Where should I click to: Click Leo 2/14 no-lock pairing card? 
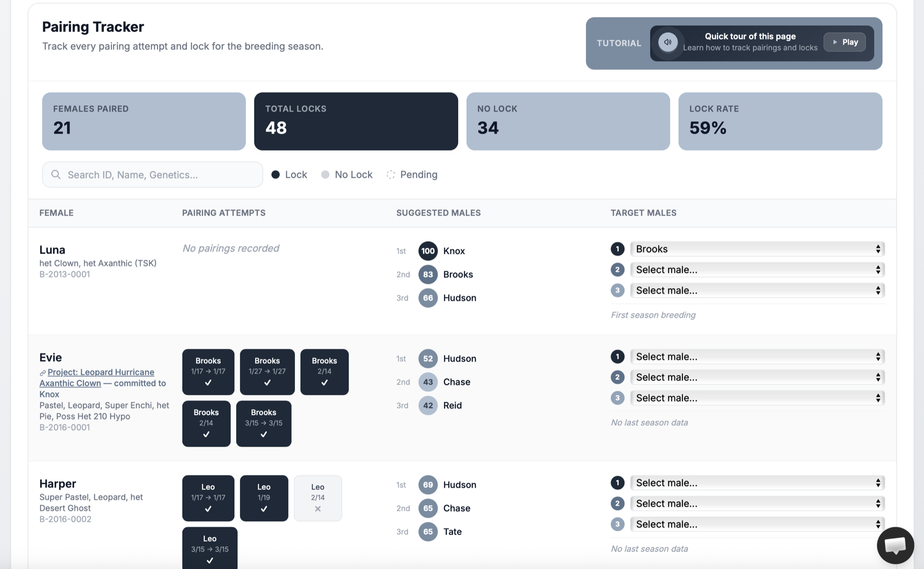318,498
